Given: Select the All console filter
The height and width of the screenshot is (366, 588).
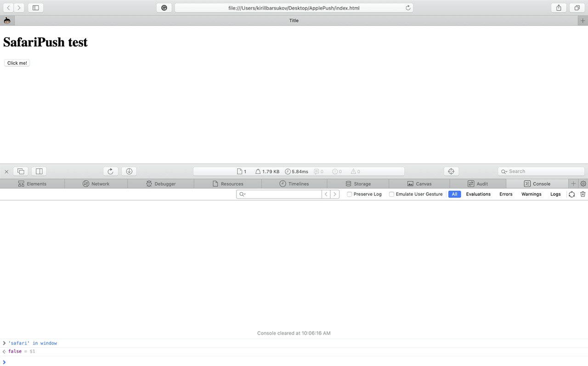Looking at the screenshot, I should pos(454,194).
